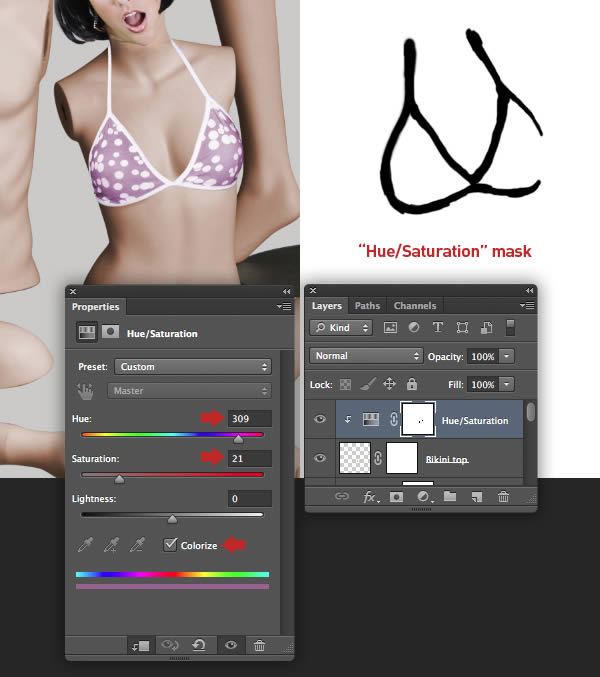Open the Kind filter dropdown
The image size is (600, 677).
[341, 328]
